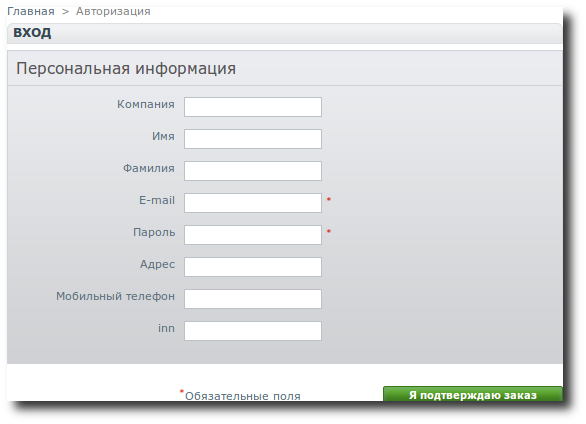Click into the Пароль field

pos(253,235)
